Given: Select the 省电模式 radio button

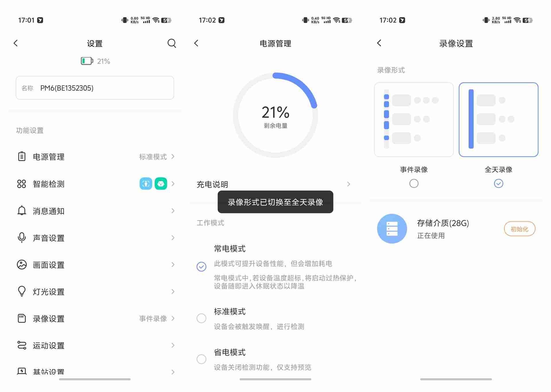Looking at the screenshot, I should [x=201, y=359].
